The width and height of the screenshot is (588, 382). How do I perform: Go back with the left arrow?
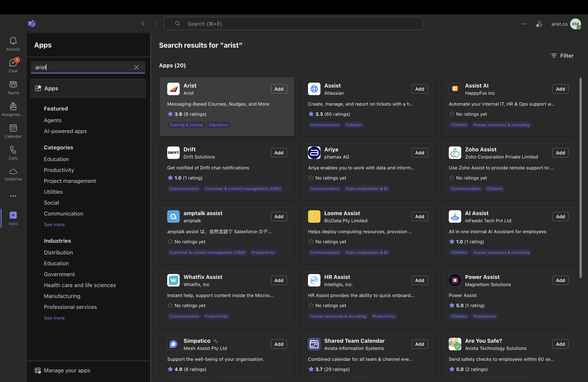(143, 24)
